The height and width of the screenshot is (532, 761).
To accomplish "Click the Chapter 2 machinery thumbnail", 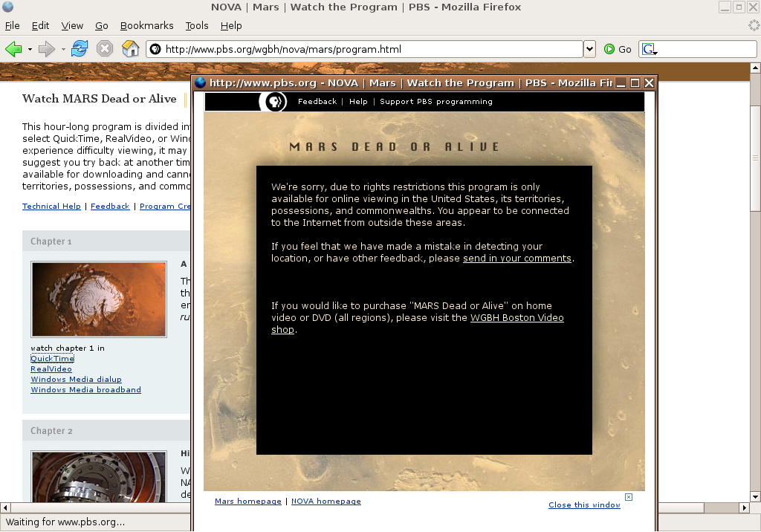I will pyautogui.click(x=99, y=476).
